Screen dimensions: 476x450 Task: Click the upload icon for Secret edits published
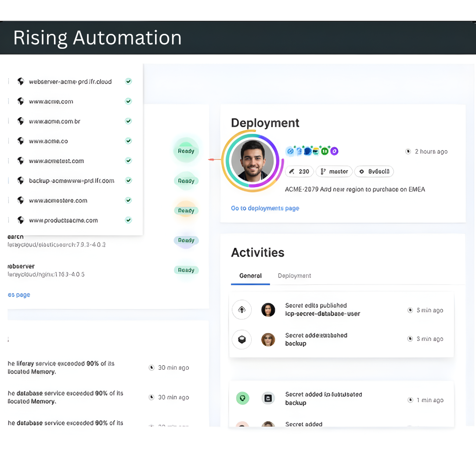242,310
